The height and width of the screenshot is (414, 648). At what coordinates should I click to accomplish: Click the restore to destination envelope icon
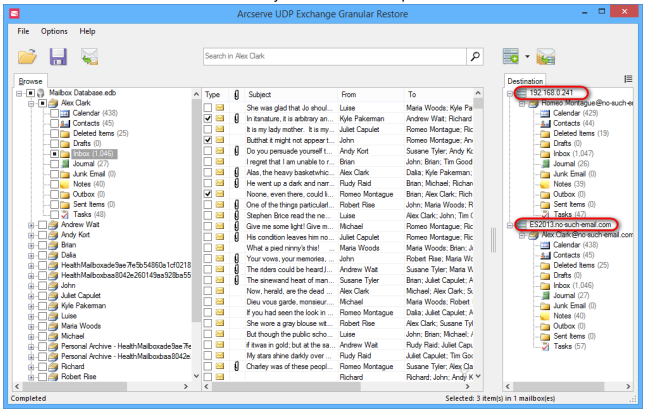coord(546,57)
